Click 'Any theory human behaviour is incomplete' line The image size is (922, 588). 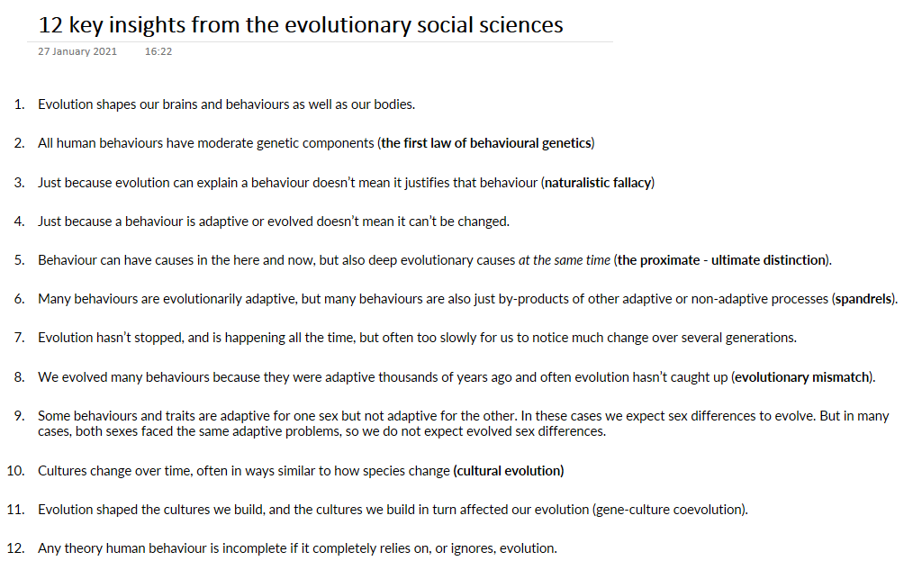click(297, 548)
